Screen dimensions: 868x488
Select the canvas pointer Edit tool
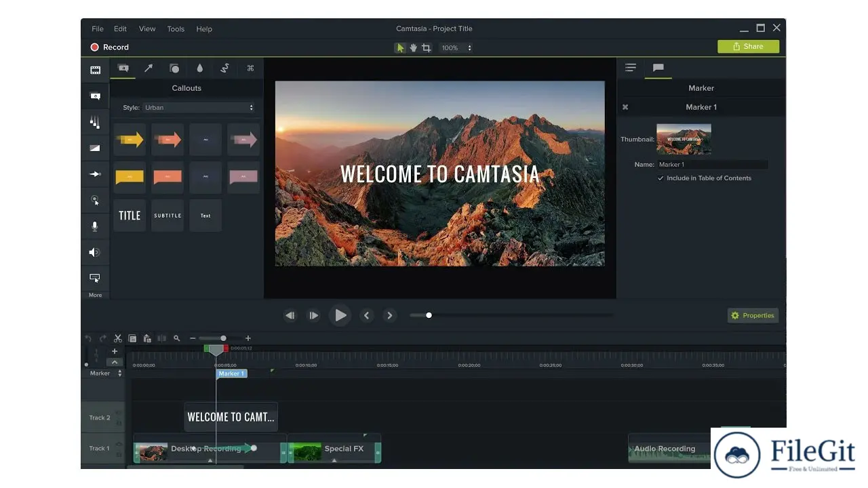coord(400,47)
